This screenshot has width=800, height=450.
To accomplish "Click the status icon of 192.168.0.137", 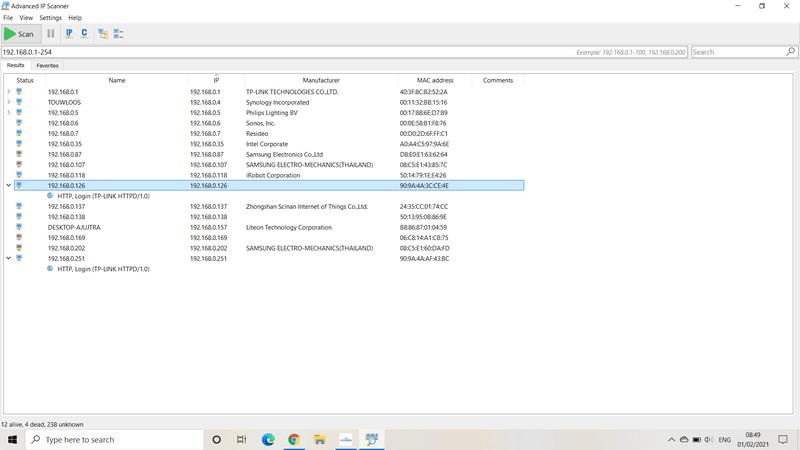I will 19,206.
